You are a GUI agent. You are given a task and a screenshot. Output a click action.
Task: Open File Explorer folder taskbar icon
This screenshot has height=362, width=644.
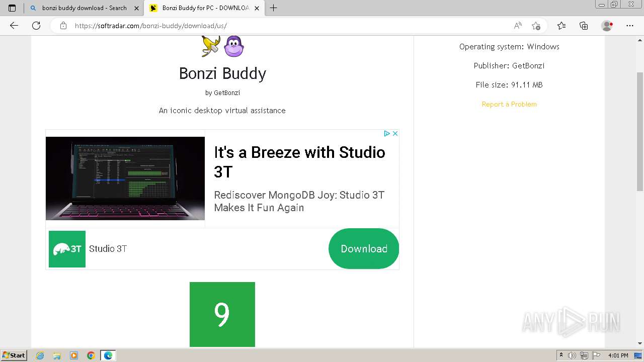57,355
